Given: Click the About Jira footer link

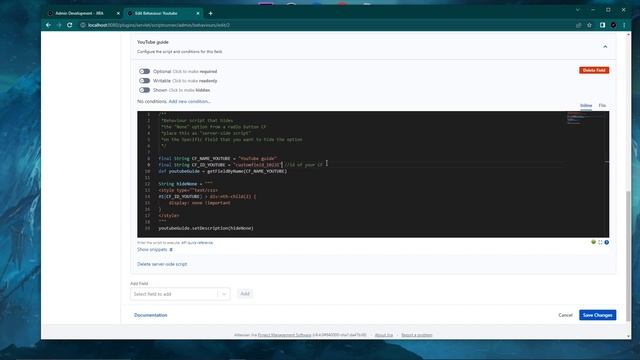Looking at the screenshot, I should click(384, 335).
